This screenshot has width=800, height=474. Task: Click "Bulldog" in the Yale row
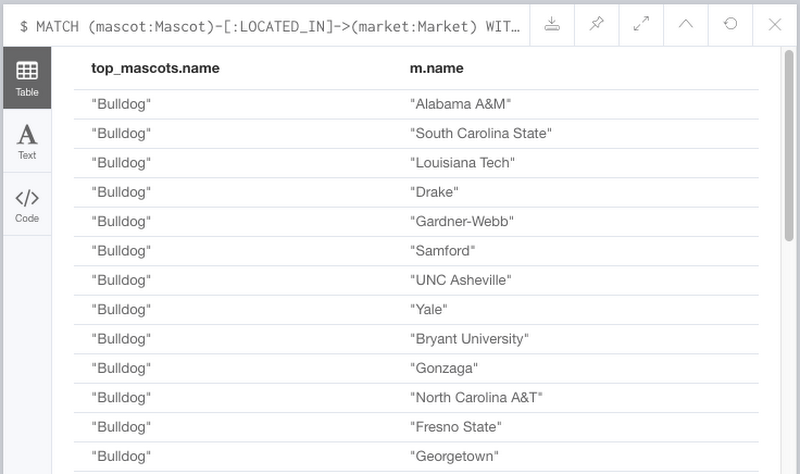121,310
